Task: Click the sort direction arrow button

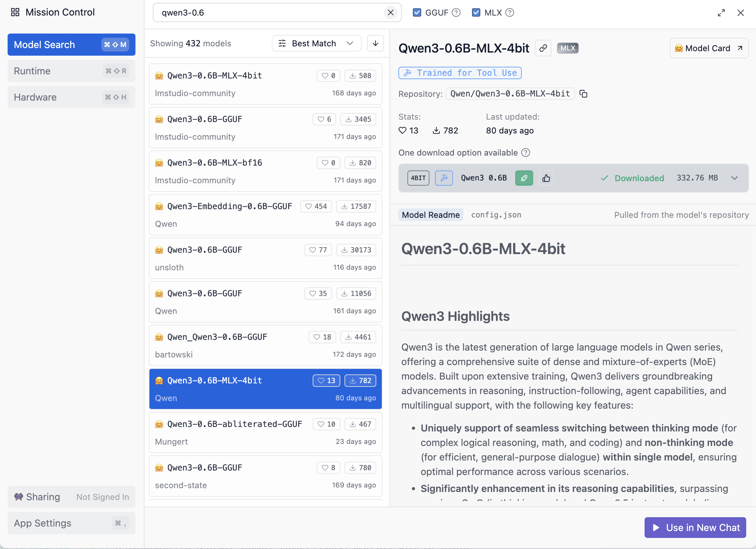Action: 375,43
